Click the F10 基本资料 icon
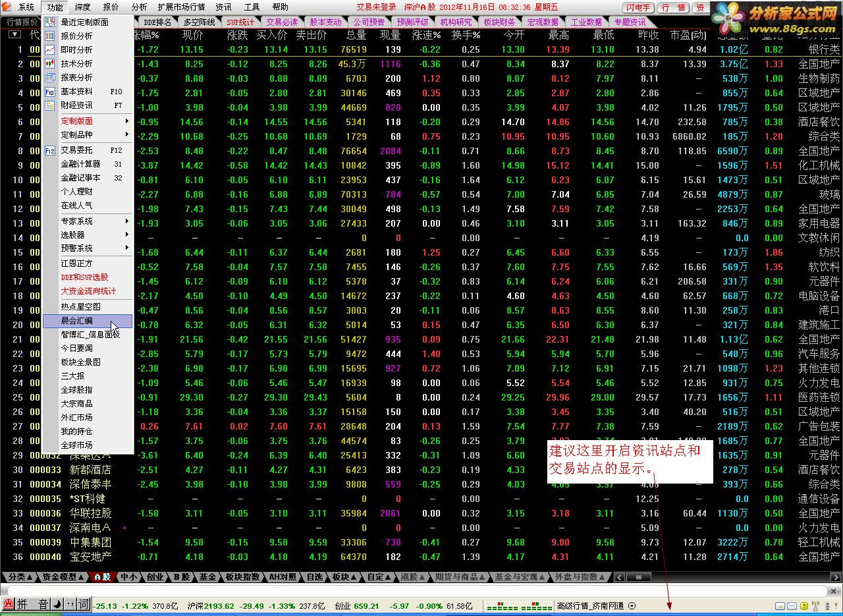The image size is (843, 616). (50, 92)
